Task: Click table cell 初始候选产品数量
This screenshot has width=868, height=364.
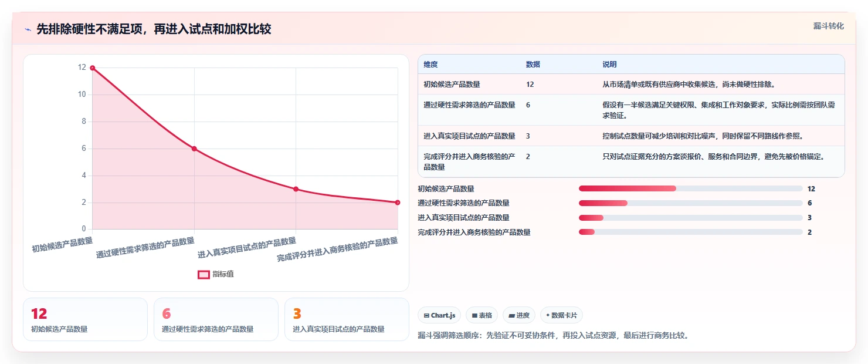Action: [x=452, y=85]
